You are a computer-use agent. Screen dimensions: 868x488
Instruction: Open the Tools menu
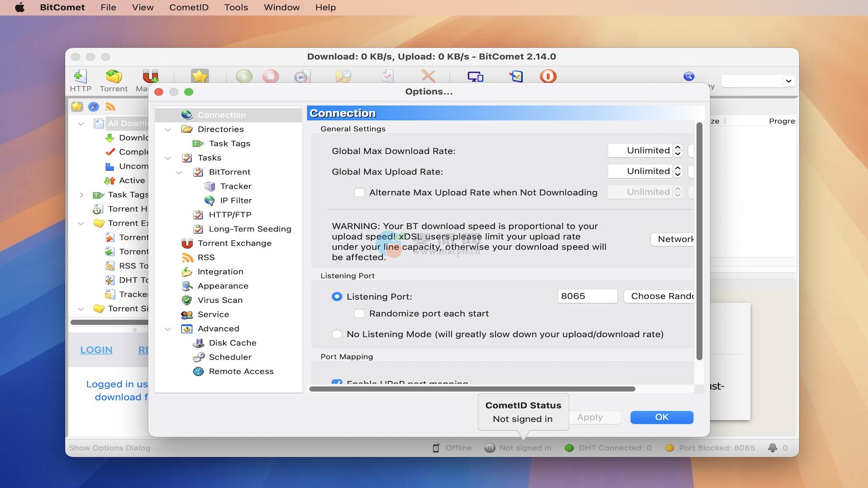[236, 7]
